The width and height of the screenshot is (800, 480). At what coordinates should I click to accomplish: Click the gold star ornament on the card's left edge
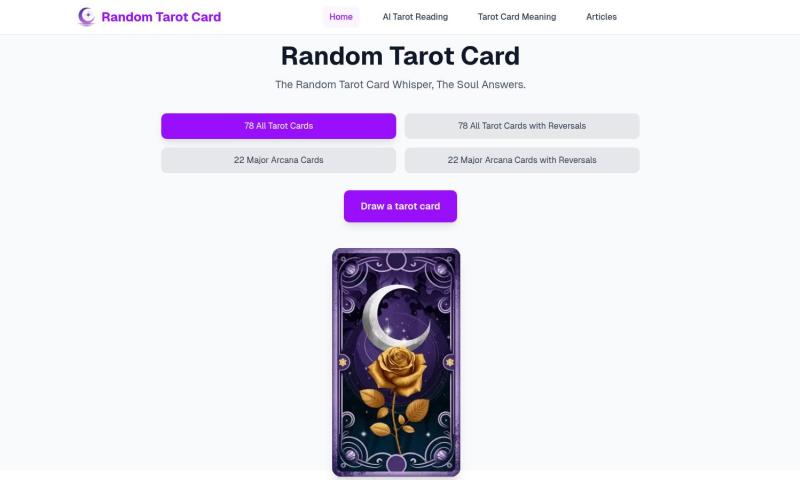pyautogui.click(x=343, y=362)
